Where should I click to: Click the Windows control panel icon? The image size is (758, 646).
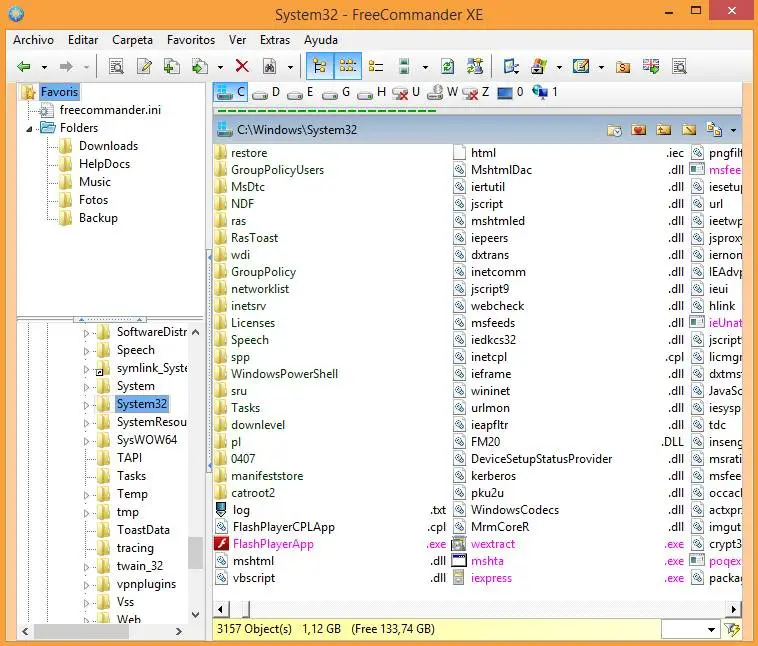(538, 66)
